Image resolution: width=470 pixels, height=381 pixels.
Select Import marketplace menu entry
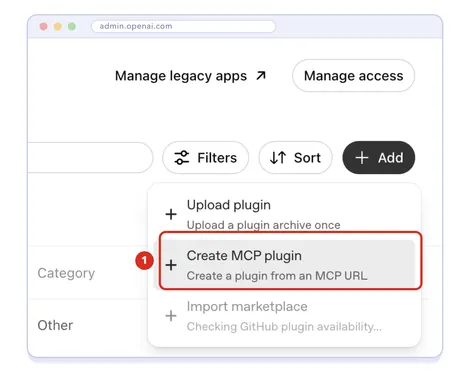[x=285, y=316]
